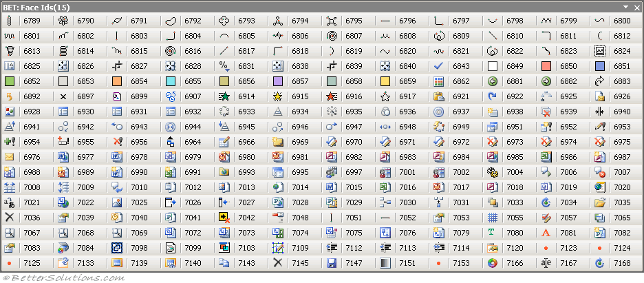Click the spring coil icon labeled 6789
The height and width of the screenshot is (283, 644).
point(10,21)
